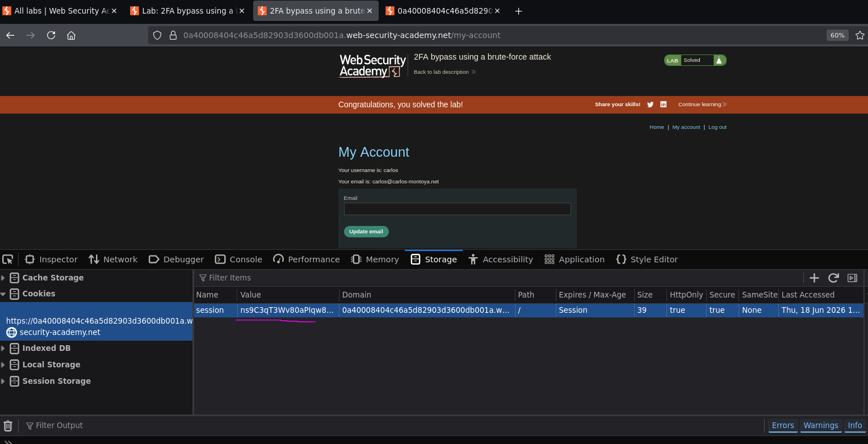Go to the browser Home page
Image resolution: width=868 pixels, height=444 pixels.
pos(71,35)
